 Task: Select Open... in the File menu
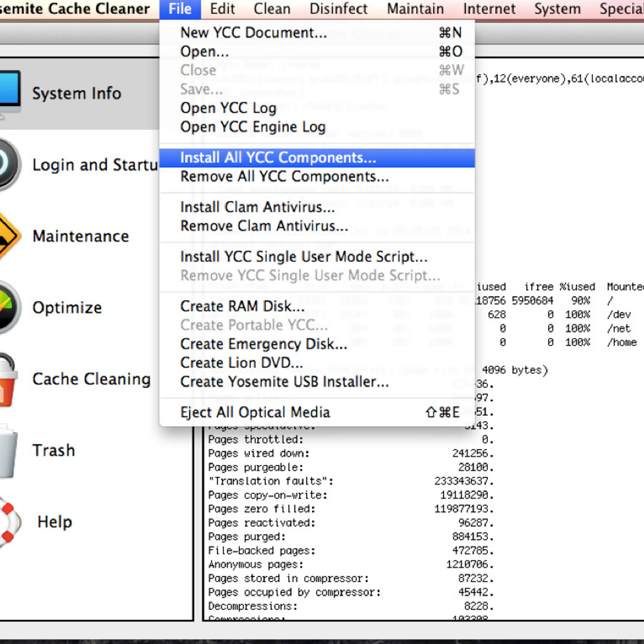(x=317, y=52)
